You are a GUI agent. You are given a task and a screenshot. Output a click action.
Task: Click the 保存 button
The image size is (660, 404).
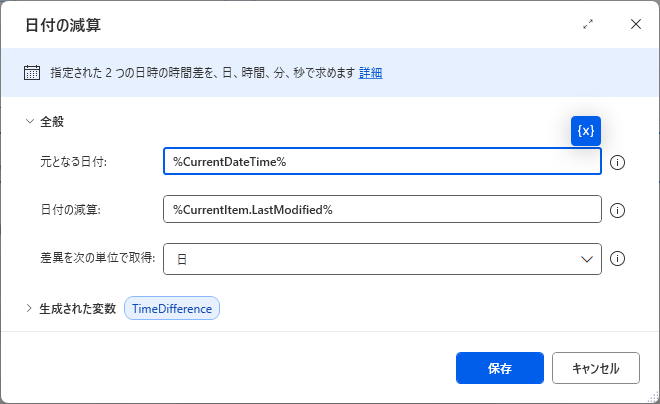pos(500,368)
